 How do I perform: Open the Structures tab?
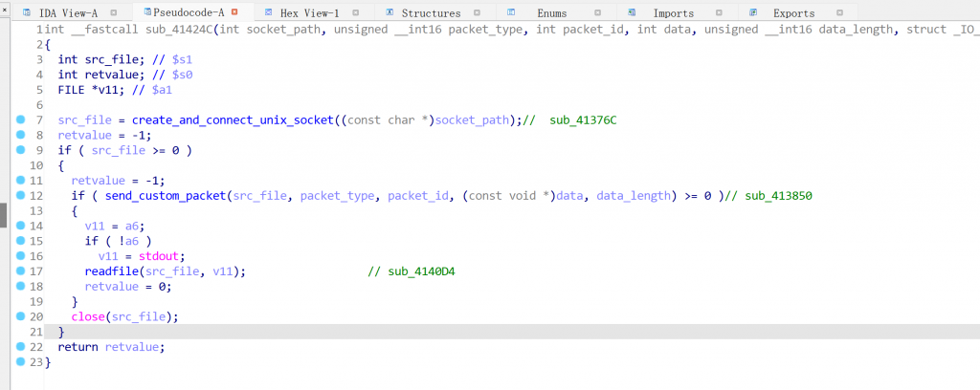point(431,13)
